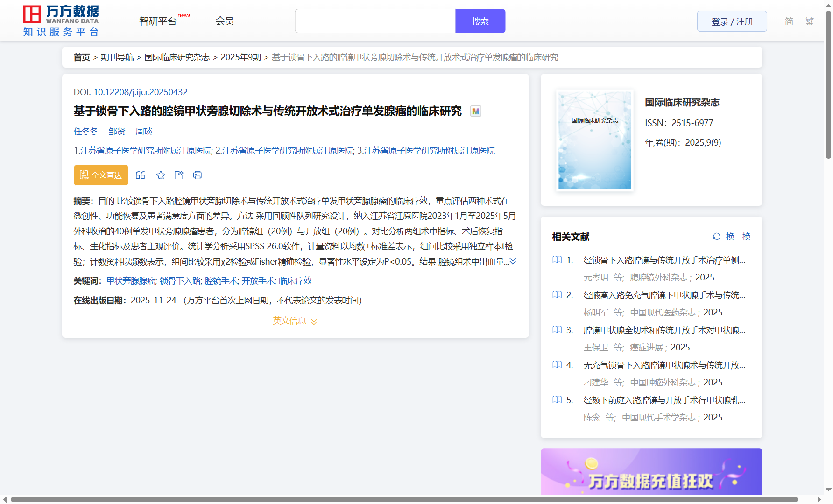Switch to traditional Chinese 繁
The width and height of the screenshot is (833, 504).
pos(809,21)
